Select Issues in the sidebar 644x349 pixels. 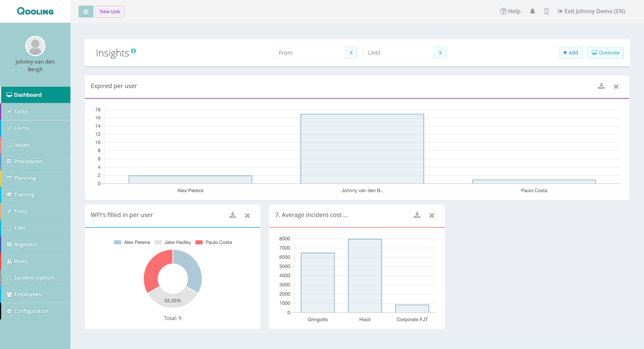pyautogui.click(x=35, y=145)
